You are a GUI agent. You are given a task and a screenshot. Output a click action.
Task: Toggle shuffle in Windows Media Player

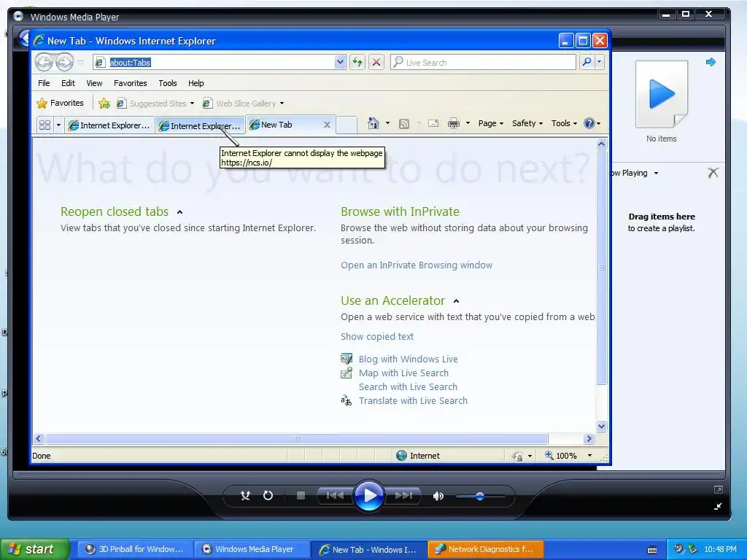[245, 496]
